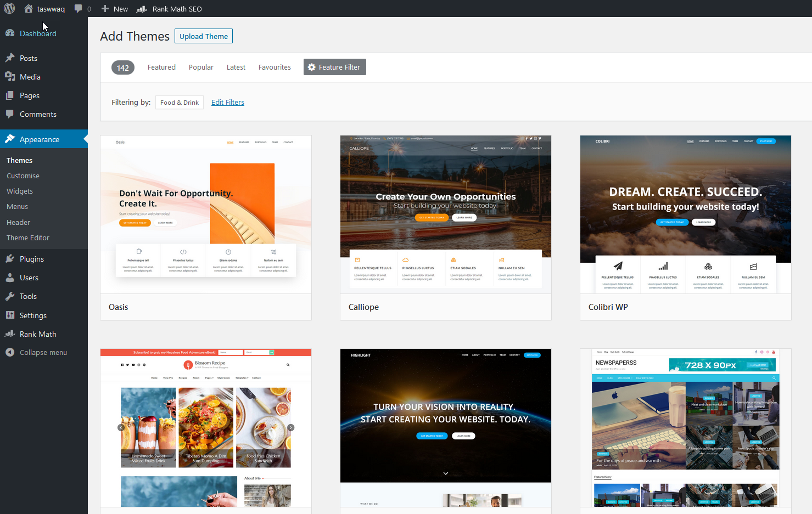The image size is (812, 514).
Task: Open the comments bubble in admin bar
Action: point(79,8)
